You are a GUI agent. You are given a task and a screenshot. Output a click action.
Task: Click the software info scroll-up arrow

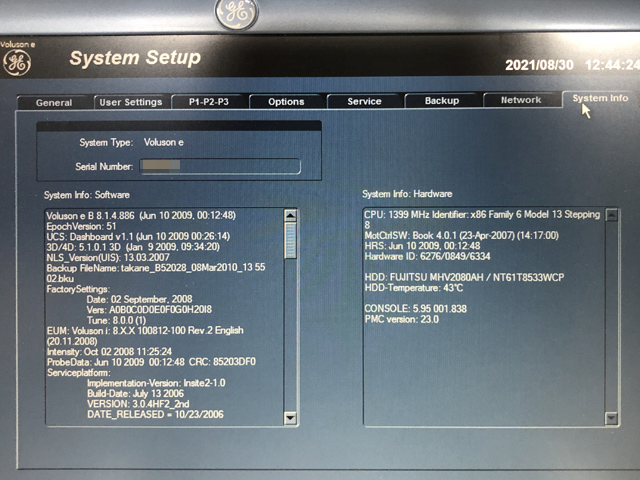point(290,216)
